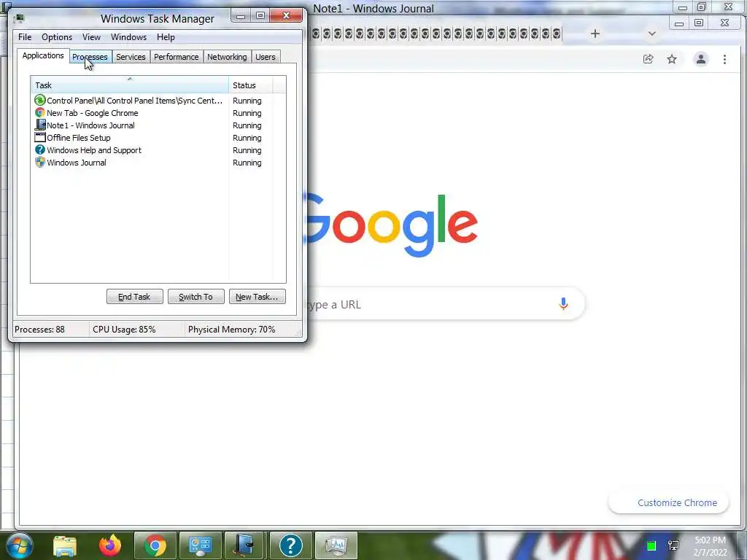Click Chrome's share page icon
The width and height of the screenshot is (747, 560).
point(648,59)
